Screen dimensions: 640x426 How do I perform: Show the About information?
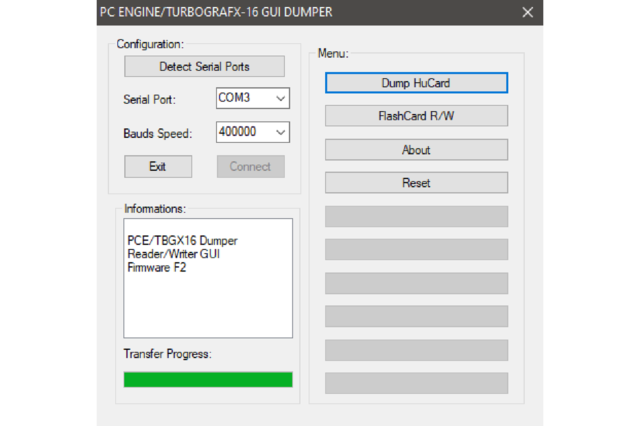(x=416, y=150)
